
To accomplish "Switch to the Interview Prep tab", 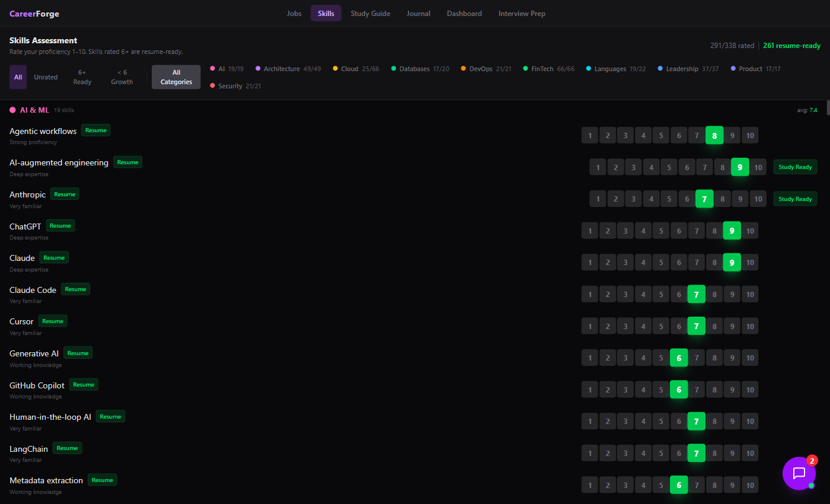I will pyautogui.click(x=522, y=14).
